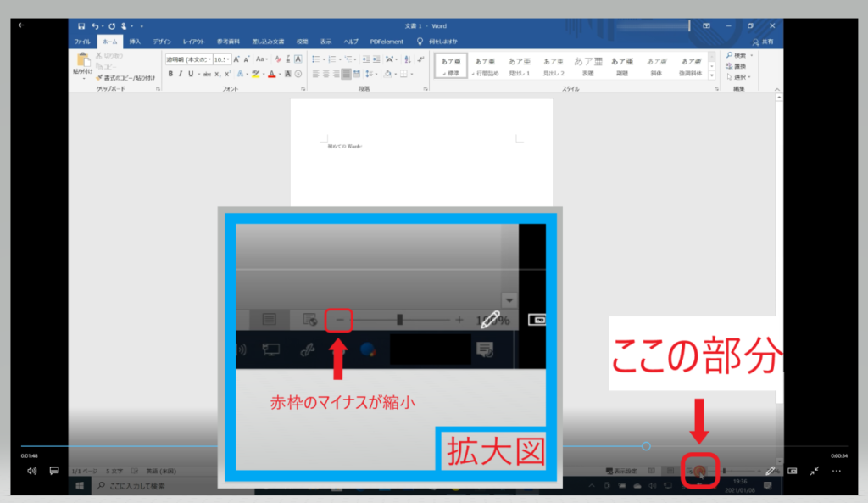The image size is (868, 503).
Task: Click the 共有 share button
Action: point(761,41)
